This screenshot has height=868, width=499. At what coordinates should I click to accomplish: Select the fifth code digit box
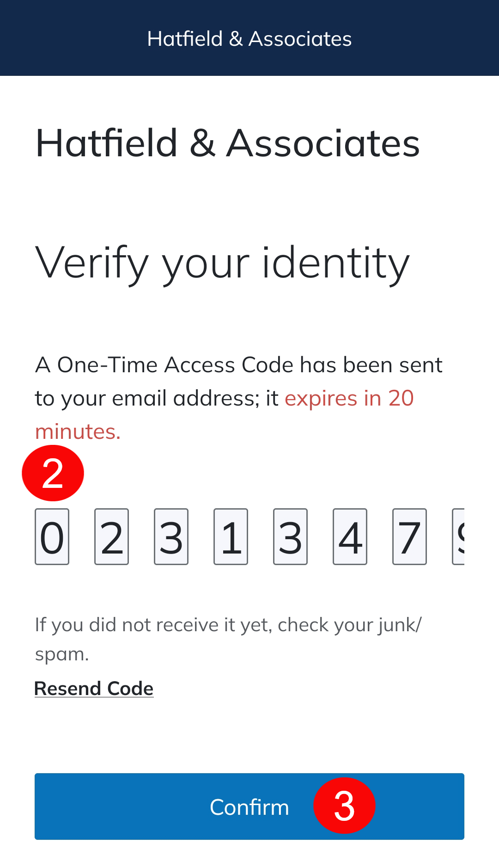[x=291, y=537]
